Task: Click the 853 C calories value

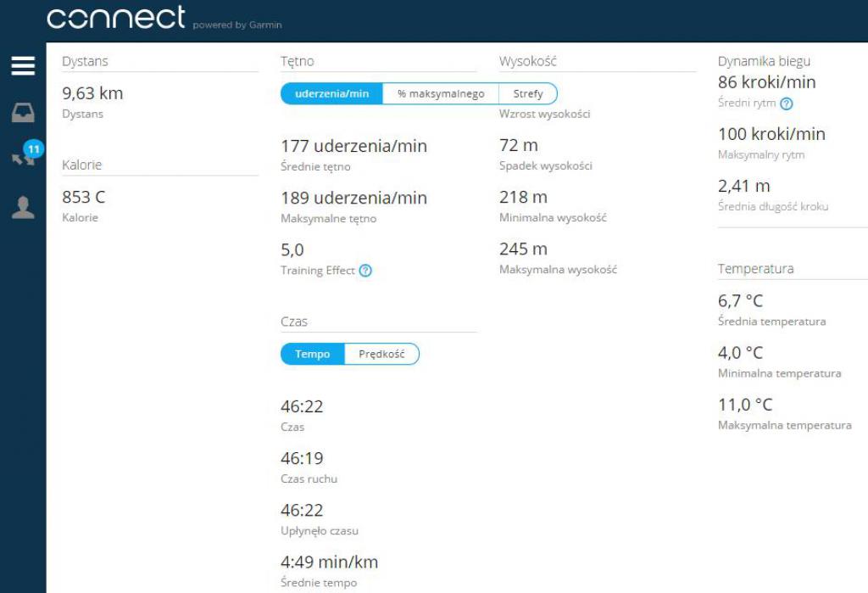Action: (x=84, y=197)
